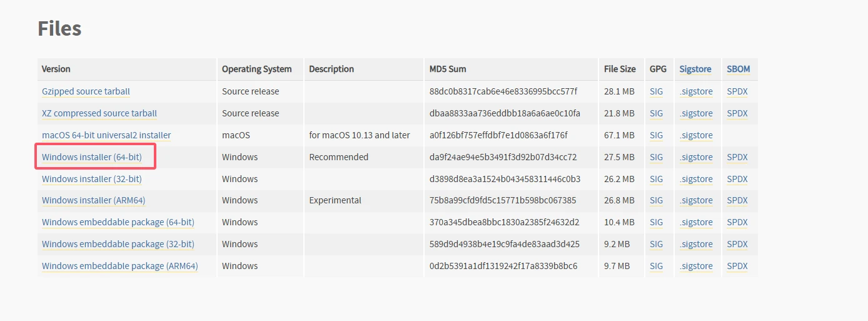The width and height of the screenshot is (868, 321).
Task: Click .sigstore for Windows embeddable package (64-bit)
Action: [696, 222]
